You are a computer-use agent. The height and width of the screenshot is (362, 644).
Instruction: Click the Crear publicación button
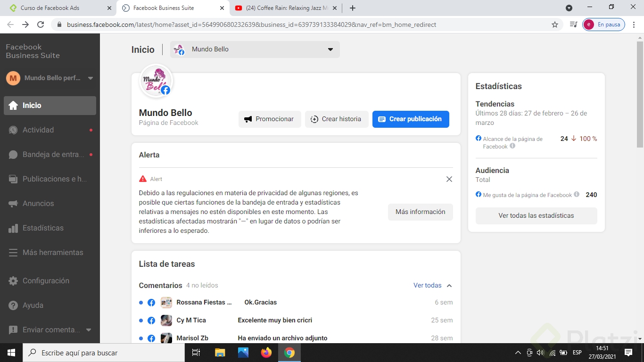point(411,119)
